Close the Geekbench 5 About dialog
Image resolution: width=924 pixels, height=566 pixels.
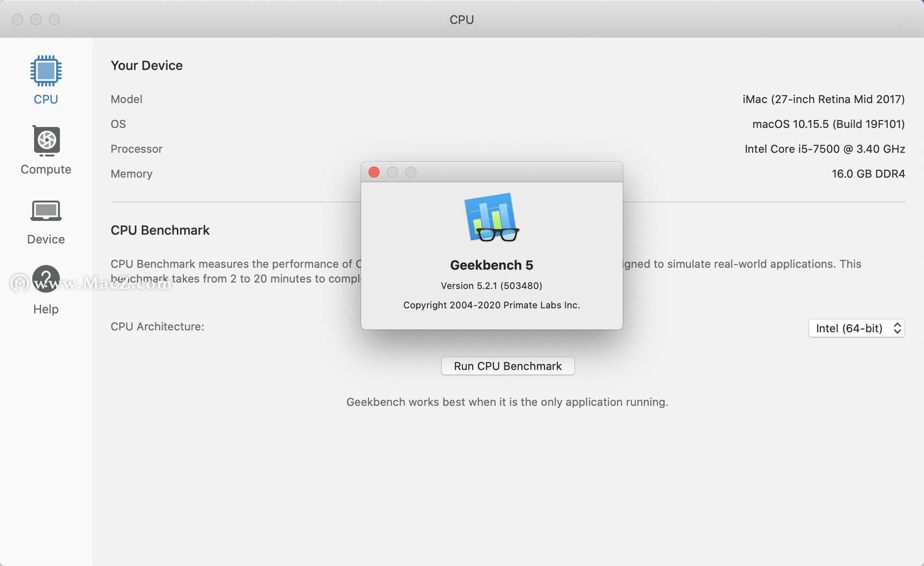coord(374,172)
